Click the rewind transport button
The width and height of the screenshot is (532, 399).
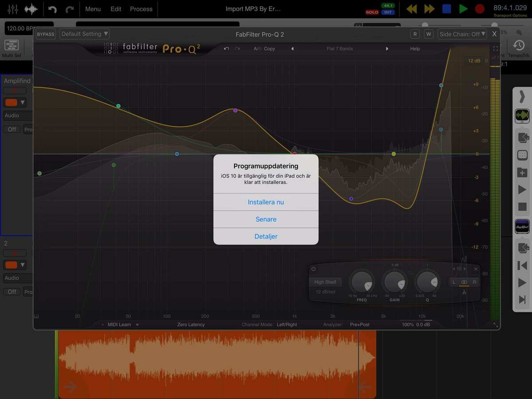click(x=412, y=9)
